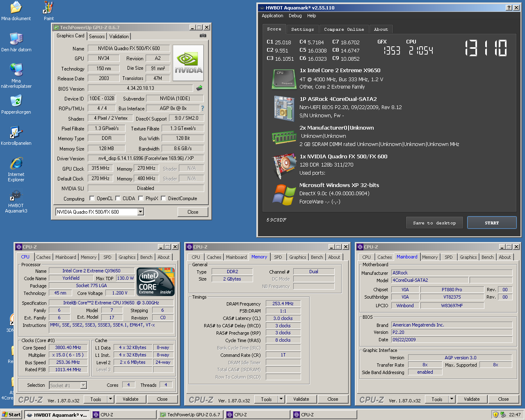Screen dimensions: 525x420
Task: Open the Socket #1 selection dropdown in CPU-Z
Action: click(x=83, y=385)
